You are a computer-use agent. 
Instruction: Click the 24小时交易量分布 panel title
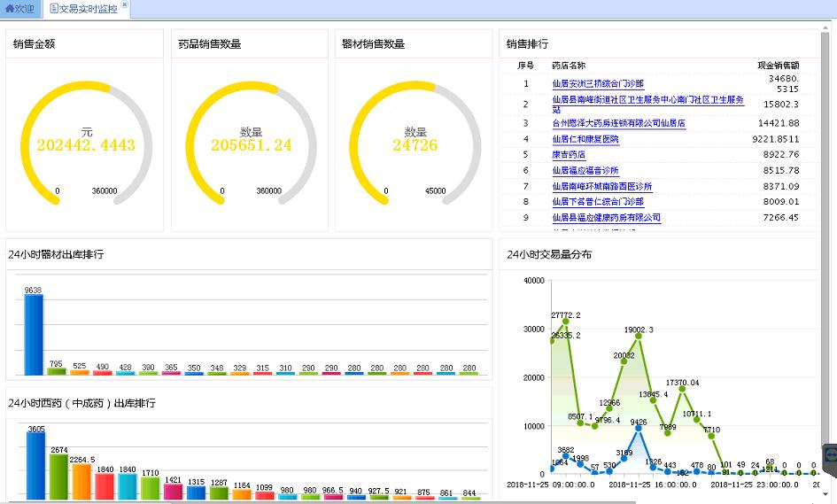tap(549, 254)
